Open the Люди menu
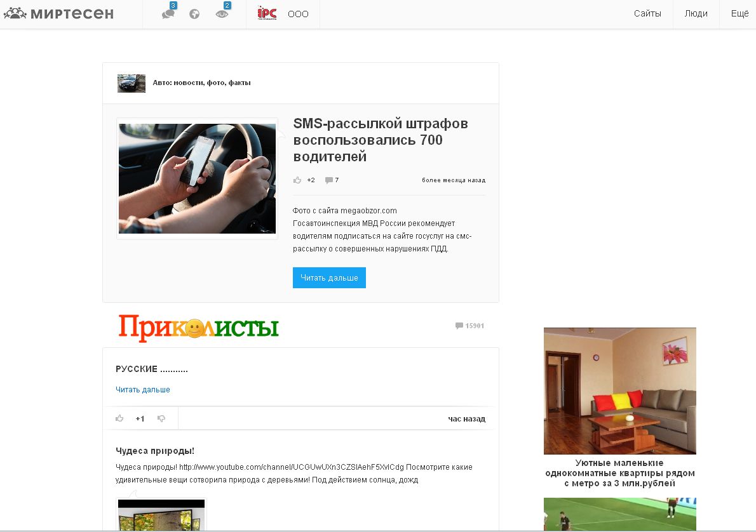 696,13
